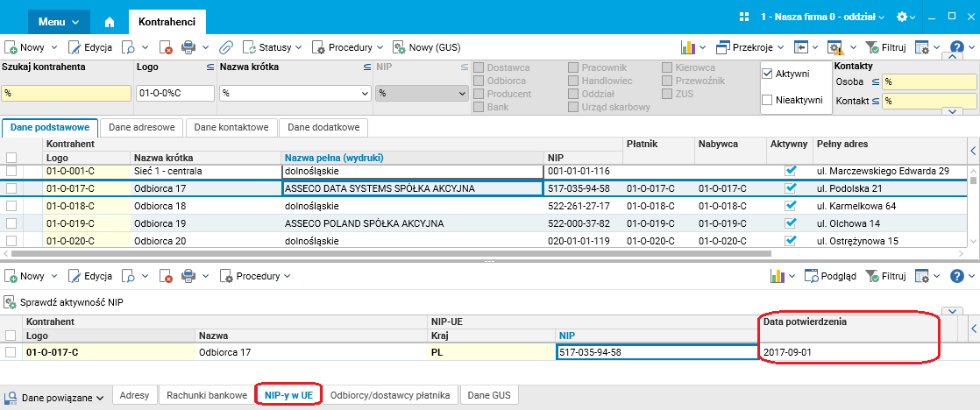This screenshot has height=410, width=980.
Task: Tick checkbox in NIP-UE row 01-O-017-C
Action: point(11,352)
